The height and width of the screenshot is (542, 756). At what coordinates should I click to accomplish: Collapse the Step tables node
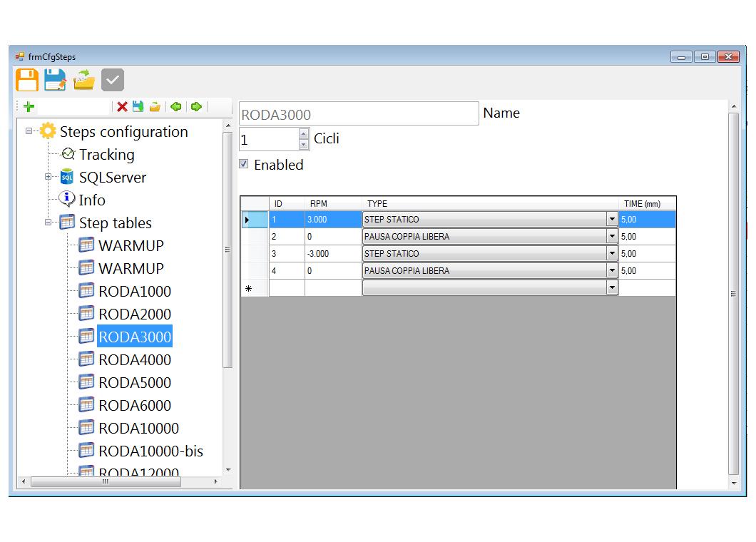48,223
